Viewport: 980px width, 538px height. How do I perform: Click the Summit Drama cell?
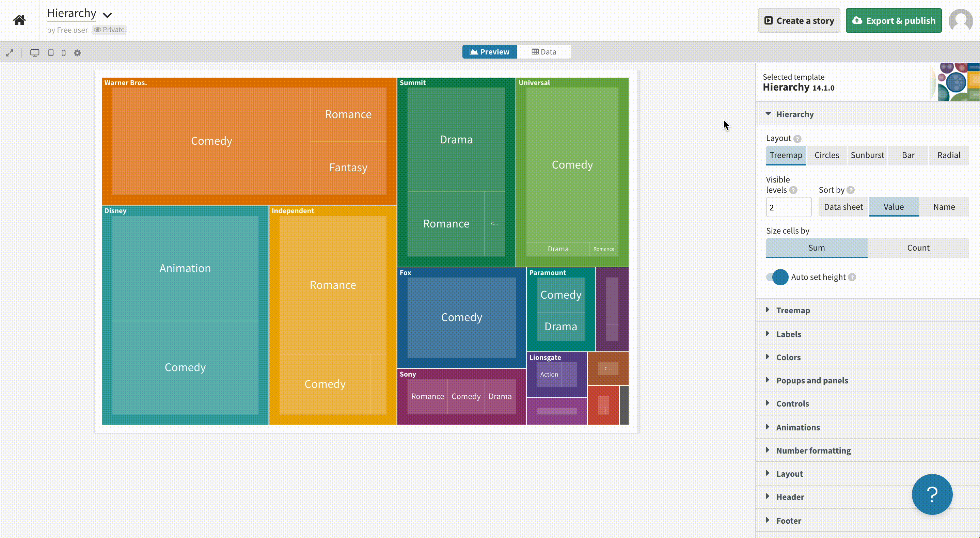(x=456, y=140)
